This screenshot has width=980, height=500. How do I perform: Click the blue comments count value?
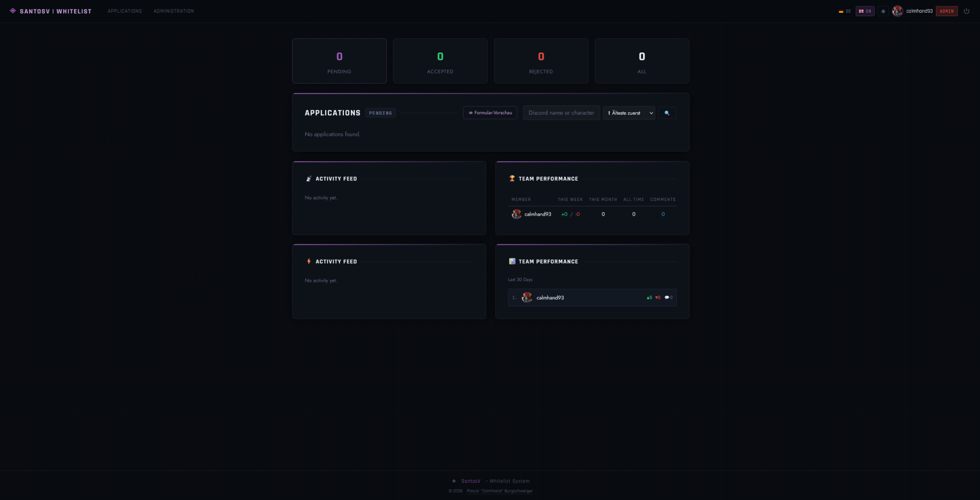pos(663,214)
